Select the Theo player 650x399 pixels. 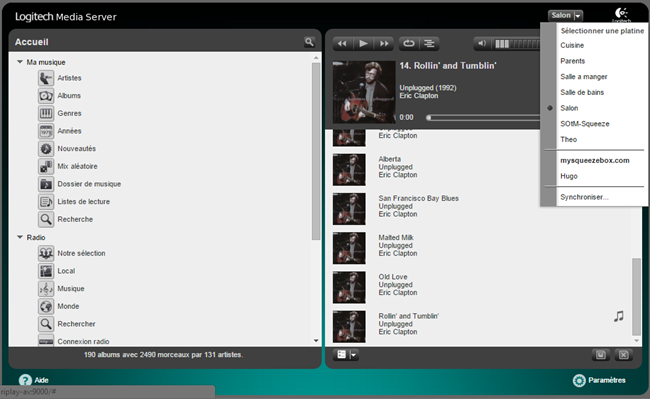click(568, 140)
